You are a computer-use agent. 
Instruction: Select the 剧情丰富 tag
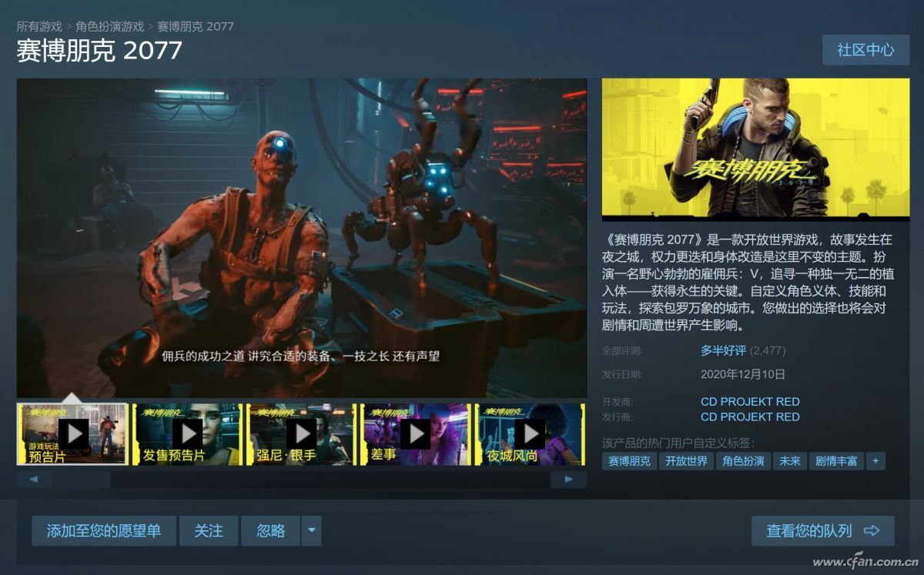[x=836, y=461]
